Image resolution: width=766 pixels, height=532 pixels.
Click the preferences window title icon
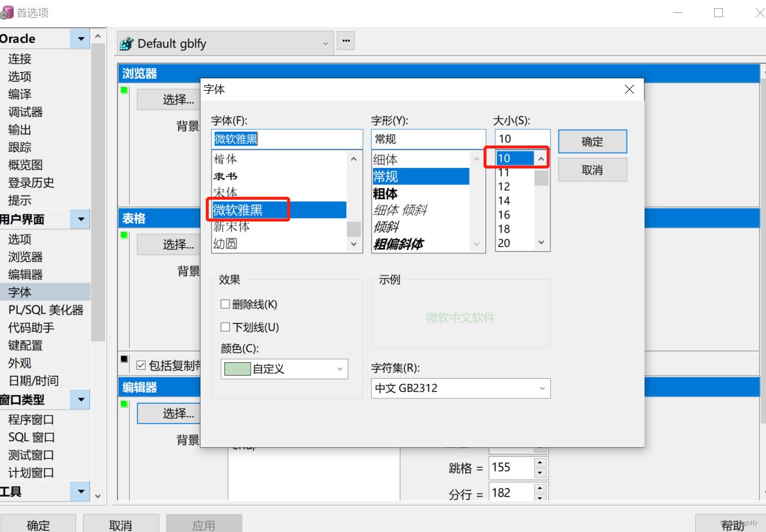pyautogui.click(x=6, y=12)
